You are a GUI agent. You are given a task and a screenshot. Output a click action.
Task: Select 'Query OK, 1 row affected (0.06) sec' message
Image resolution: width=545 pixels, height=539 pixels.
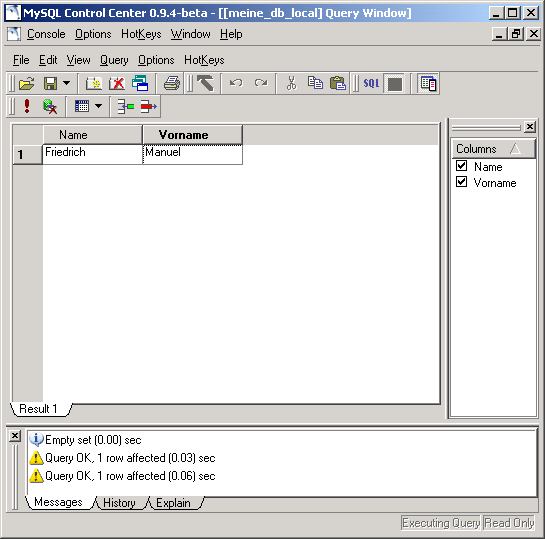point(122,476)
